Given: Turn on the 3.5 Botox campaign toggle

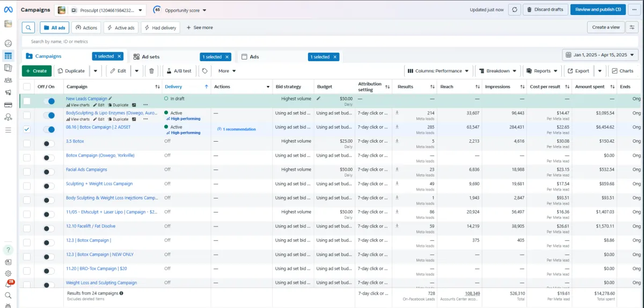Looking at the screenshot, I should point(49,143).
